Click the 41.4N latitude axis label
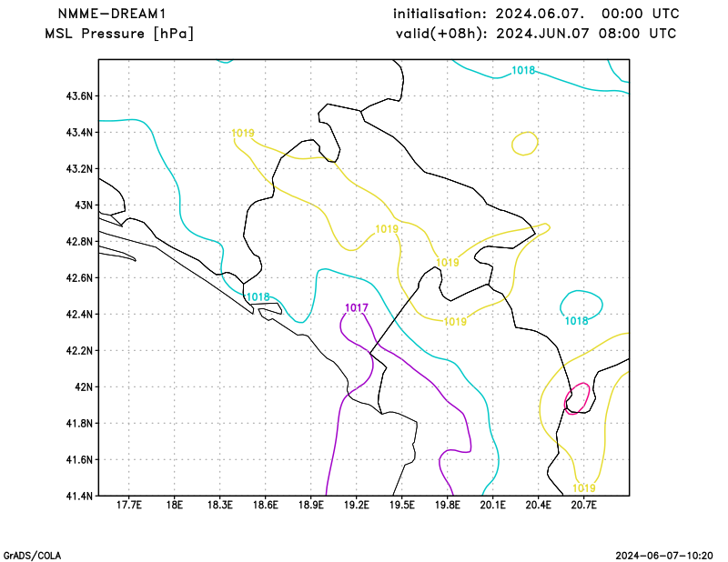Screen dimensions: 728x562 pyautogui.click(x=79, y=497)
